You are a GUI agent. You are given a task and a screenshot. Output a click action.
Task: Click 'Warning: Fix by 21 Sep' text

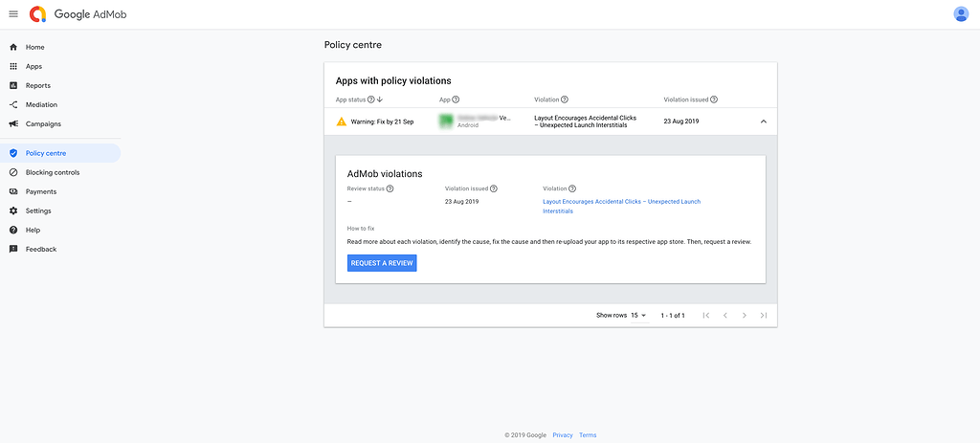click(382, 122)
